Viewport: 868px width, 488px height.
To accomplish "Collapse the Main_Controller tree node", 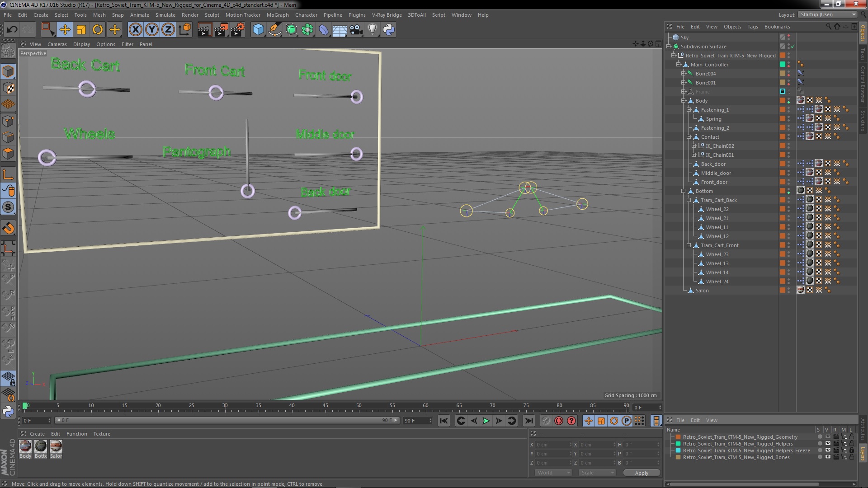I will click(x=679, y=65).
